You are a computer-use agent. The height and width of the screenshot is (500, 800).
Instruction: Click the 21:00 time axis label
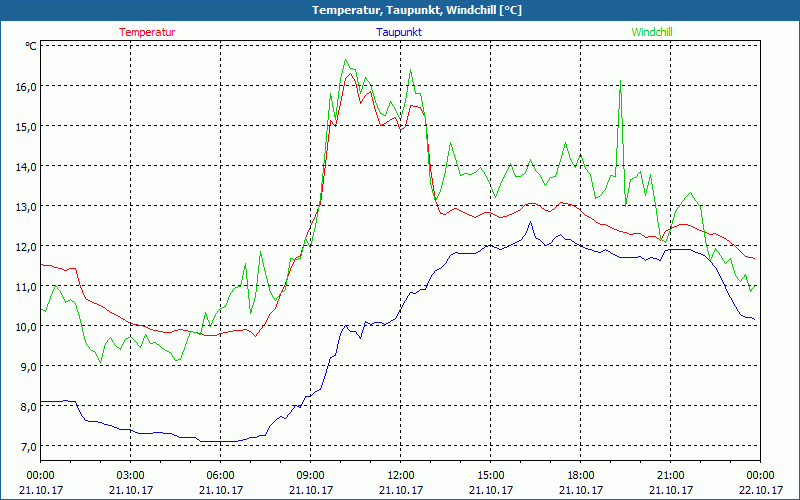[670, 475]
